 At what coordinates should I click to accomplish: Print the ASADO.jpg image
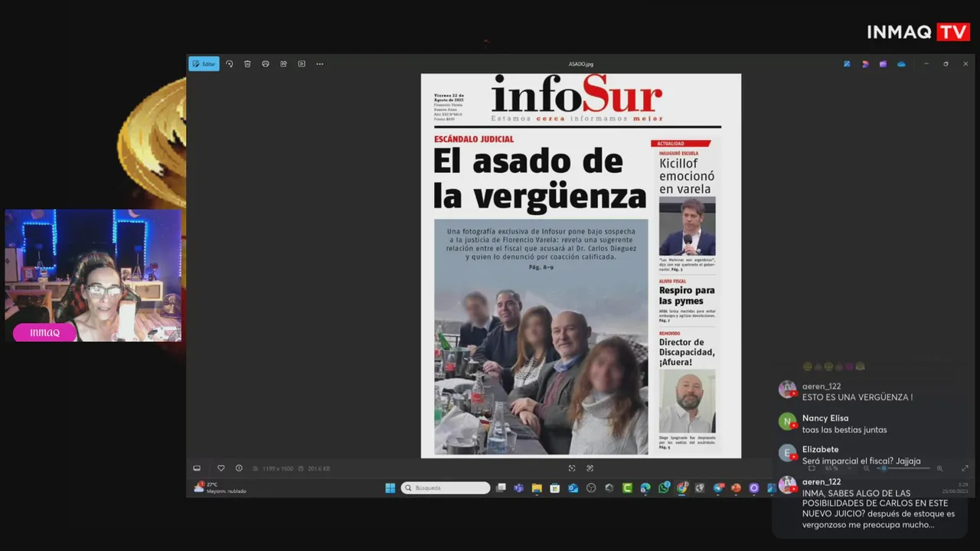266,64
